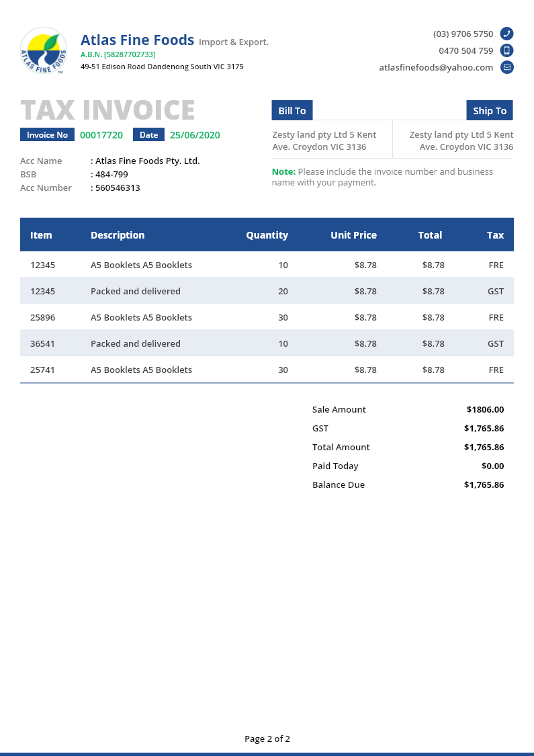Click invoice number 00017720
534x756 pixels.
(101, 135)
